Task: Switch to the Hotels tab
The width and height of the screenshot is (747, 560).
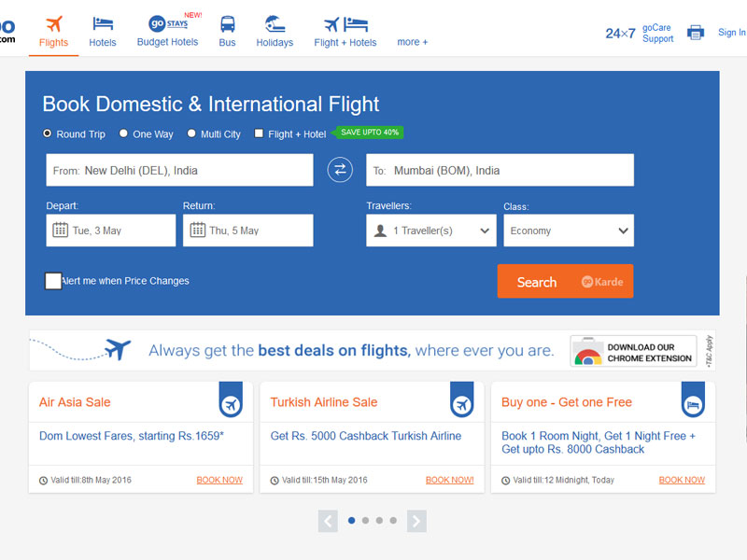Action: coord(103,31)
